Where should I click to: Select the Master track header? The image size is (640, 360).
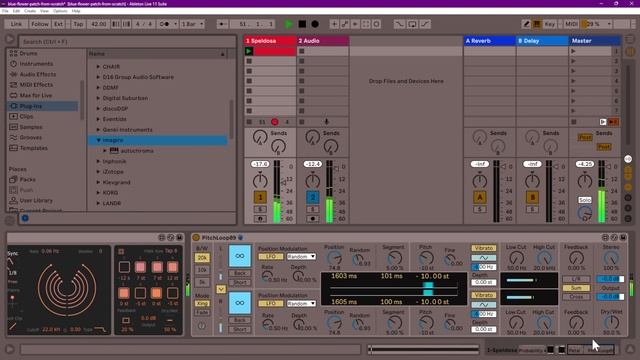point(595,41)
